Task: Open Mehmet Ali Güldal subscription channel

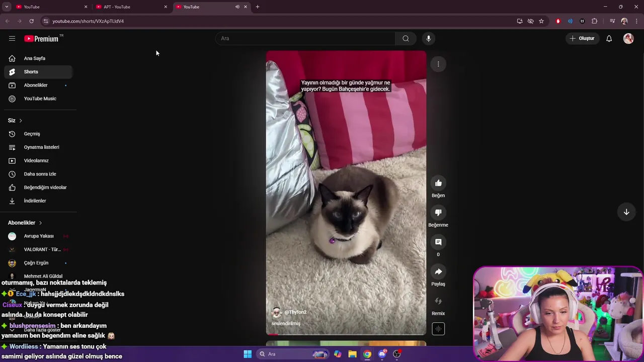Action: [38, 276]
